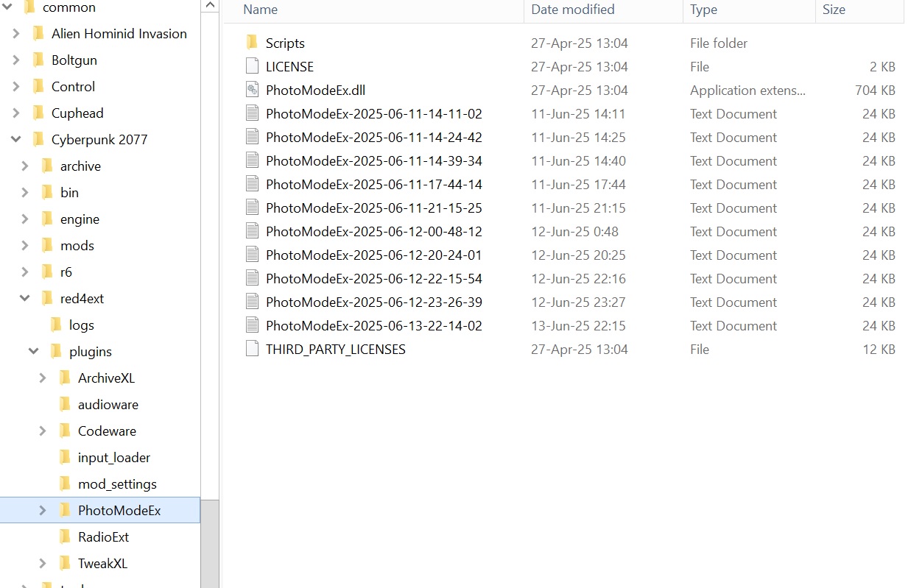The height and width of the screenshot is (588, 911).
Task: Click the Cuphead folder icon in tree
Action: [x=38, y=113]
